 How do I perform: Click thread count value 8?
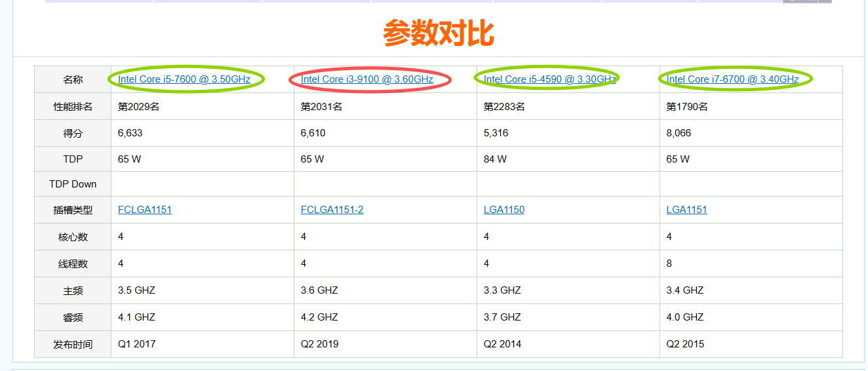click(x=669, y=264)
